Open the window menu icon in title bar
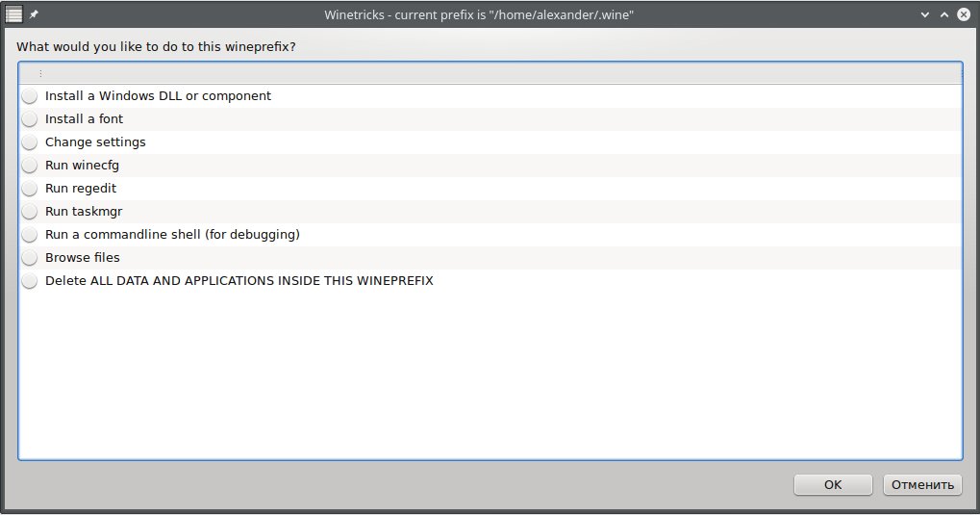 click(13, 14)
